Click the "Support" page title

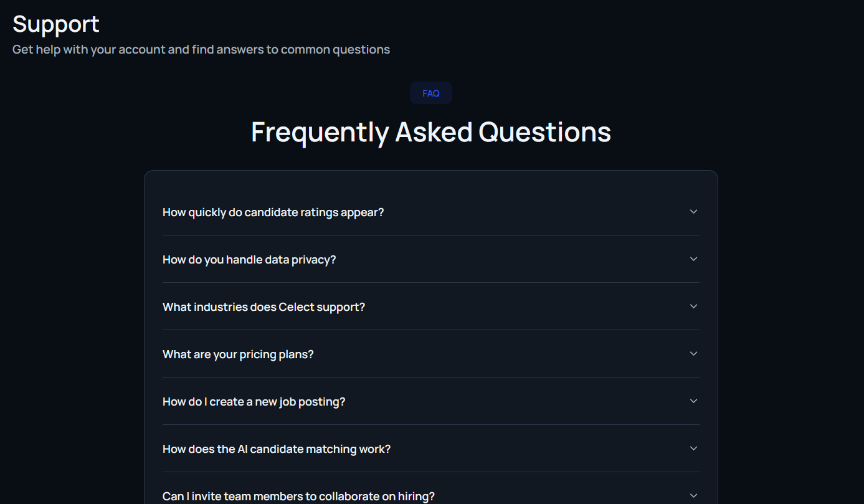coord(56,24)
